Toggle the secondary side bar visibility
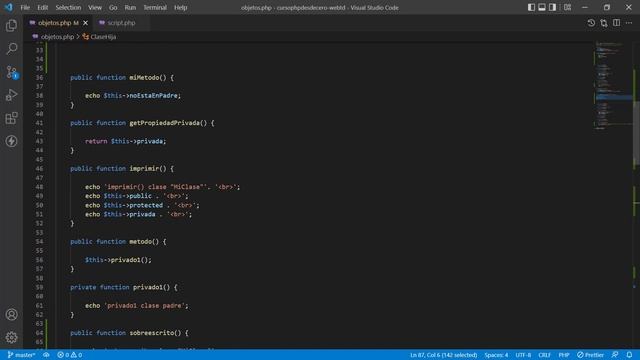 pos(552,7)
